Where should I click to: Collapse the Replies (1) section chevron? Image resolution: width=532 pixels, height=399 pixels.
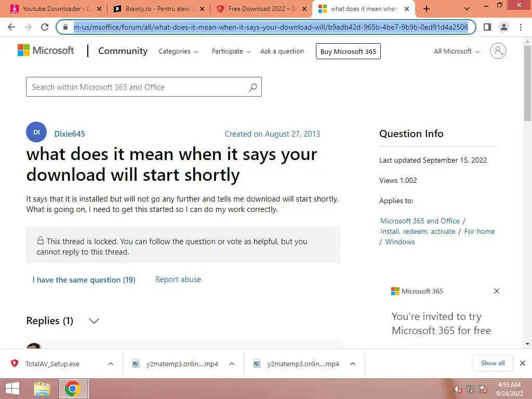click(x=94, y=321)
